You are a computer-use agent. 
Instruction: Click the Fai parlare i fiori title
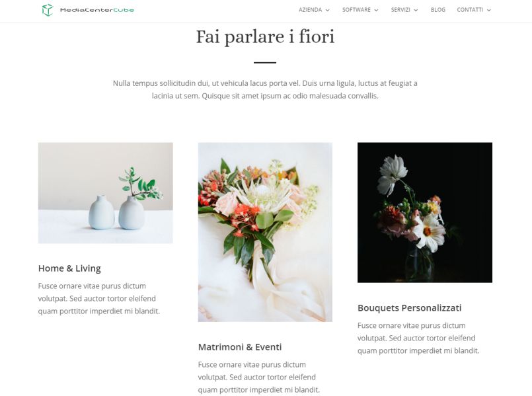pyautogui.click(x=265, y=36)
